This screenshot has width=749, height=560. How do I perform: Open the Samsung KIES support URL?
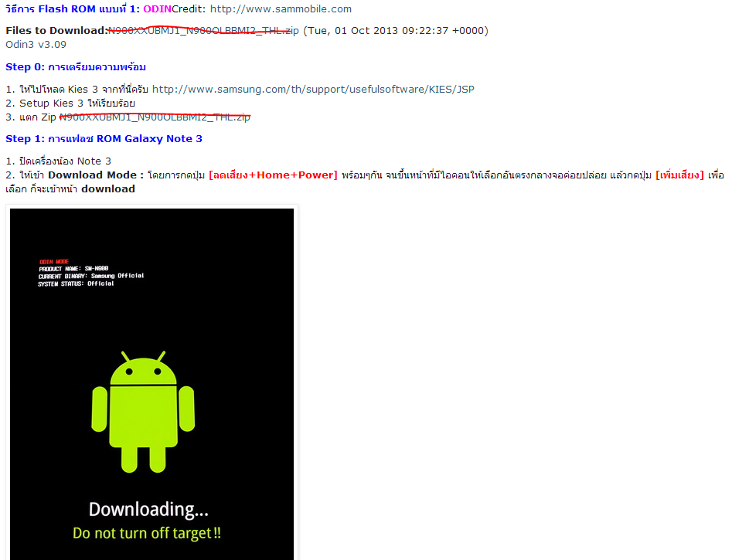tap(313, 90)
